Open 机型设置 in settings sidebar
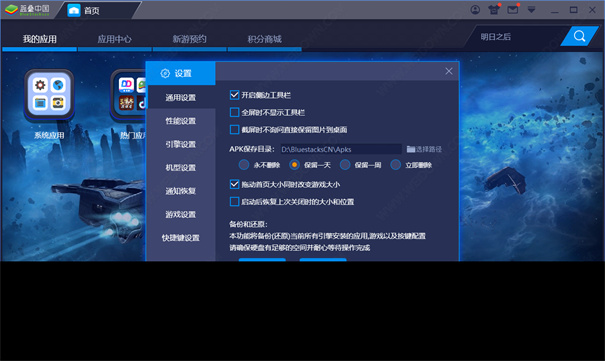The width and height of the screenshot is (605, 361). (x=181, y=167)
